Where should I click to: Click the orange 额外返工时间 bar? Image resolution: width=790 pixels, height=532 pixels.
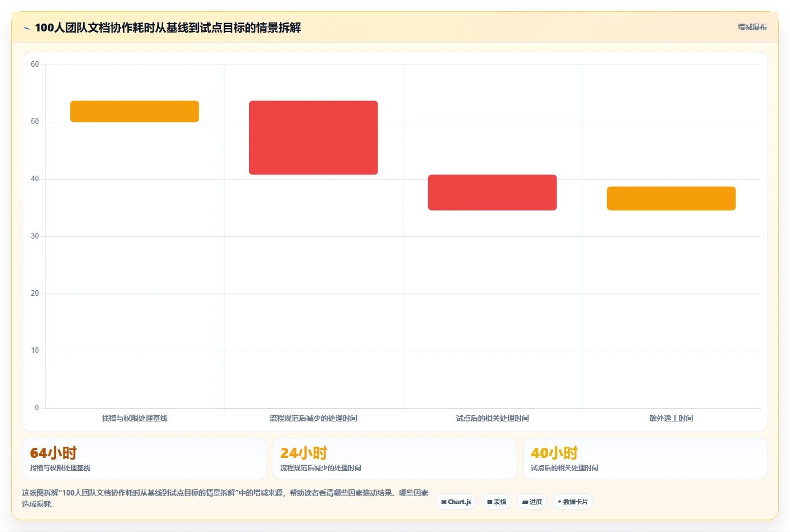click(671, 199)
